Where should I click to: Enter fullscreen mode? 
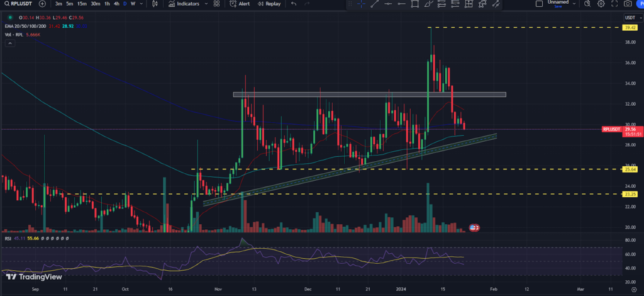[x=614, y=4]
